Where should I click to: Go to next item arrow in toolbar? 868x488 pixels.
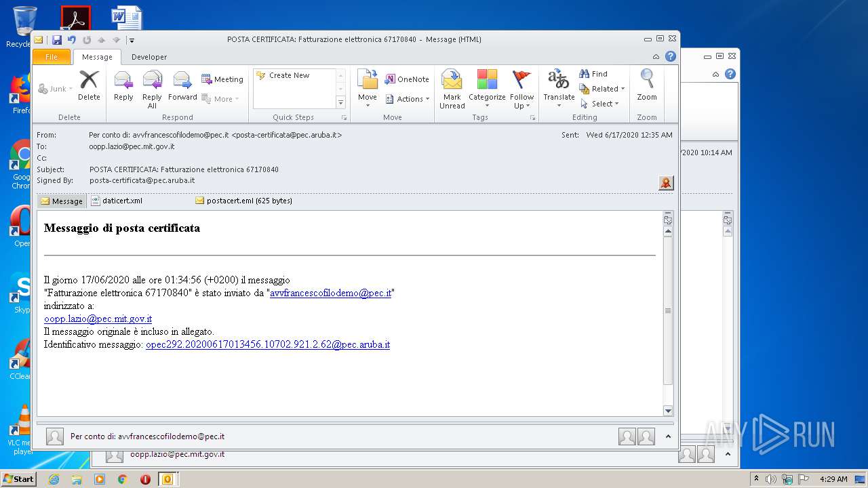(116, 40)
